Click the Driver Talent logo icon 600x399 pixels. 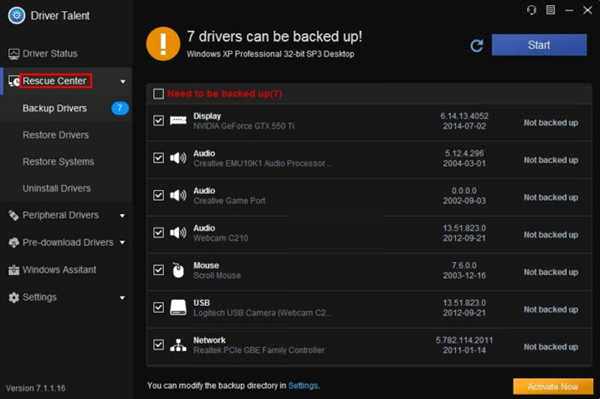pos(16,16)
